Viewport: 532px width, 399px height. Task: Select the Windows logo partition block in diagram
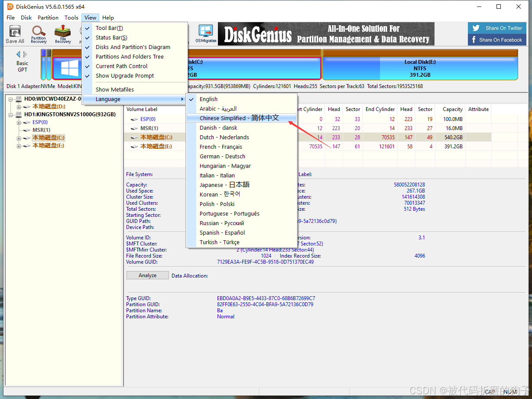coord(70,69)
